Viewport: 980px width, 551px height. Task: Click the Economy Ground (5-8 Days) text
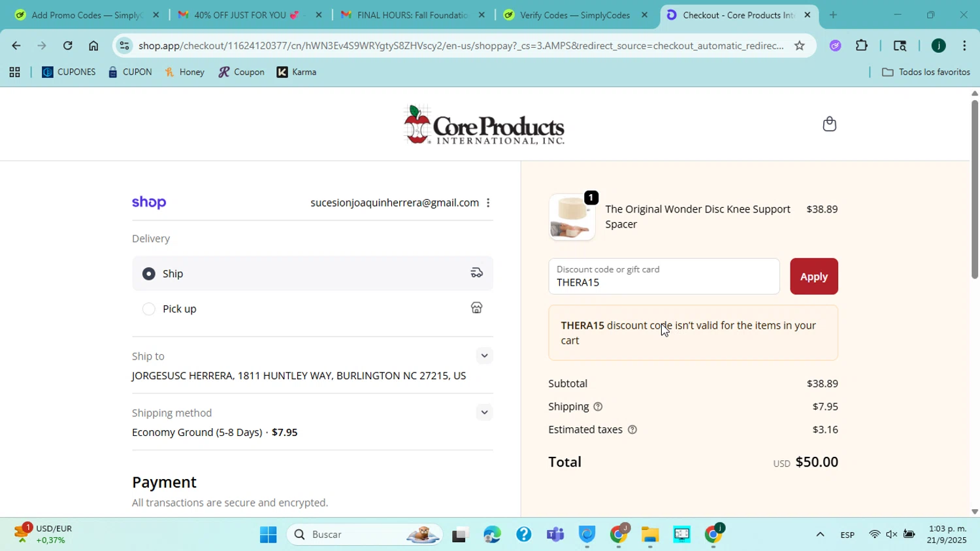tap(197, 433)
